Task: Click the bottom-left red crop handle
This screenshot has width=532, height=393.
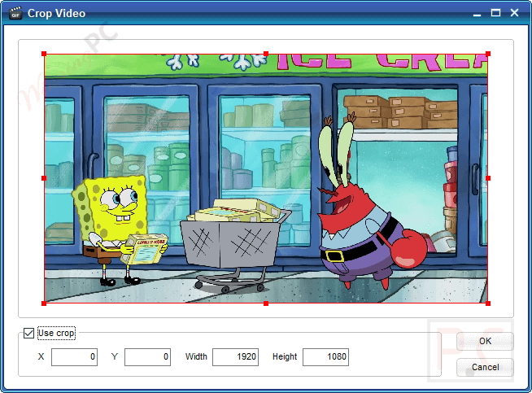Action: 44,303
